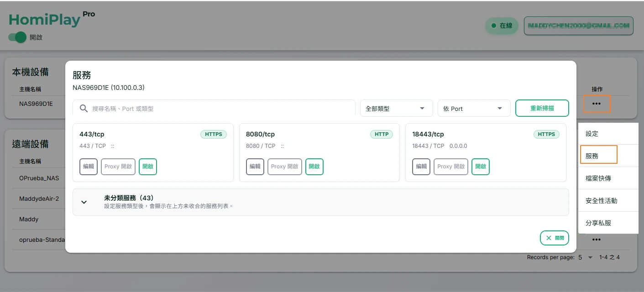
Task: Toggle Proxy 開啟 for 8080/tcp
Action: [285, 167]
